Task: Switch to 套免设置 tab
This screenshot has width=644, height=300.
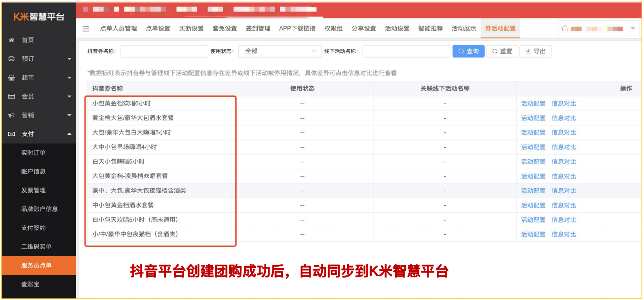Action: tap(225, 28)
